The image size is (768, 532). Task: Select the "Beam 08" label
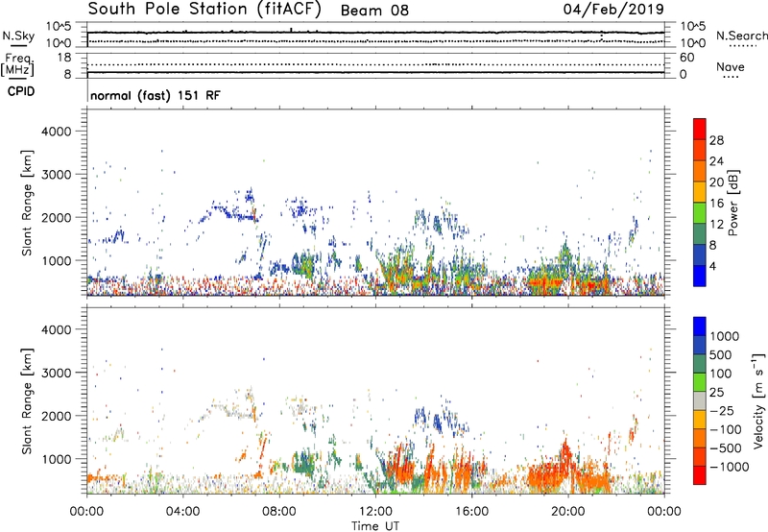[x=374, y=11]
